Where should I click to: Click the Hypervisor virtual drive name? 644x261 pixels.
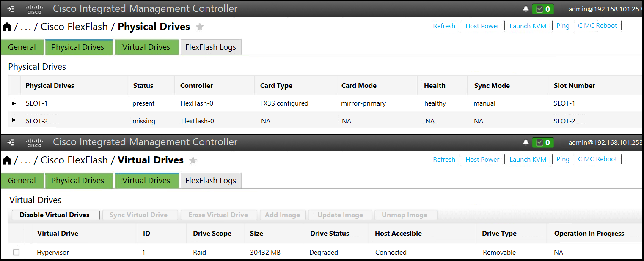(x=53, y=253)
